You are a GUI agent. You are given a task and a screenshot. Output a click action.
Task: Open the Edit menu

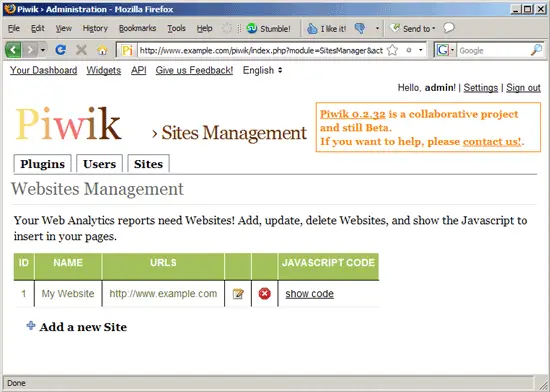point(38,28)
